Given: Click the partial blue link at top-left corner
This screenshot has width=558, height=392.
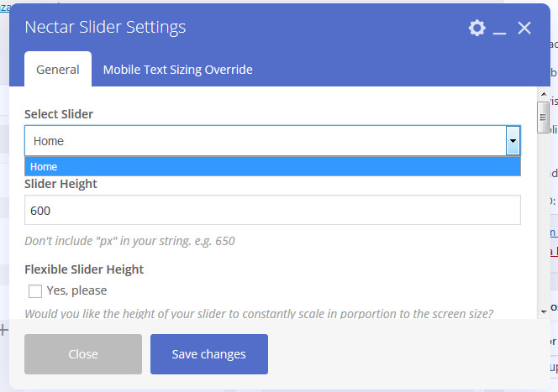Looking at the screenshot, I should [5, 7].
